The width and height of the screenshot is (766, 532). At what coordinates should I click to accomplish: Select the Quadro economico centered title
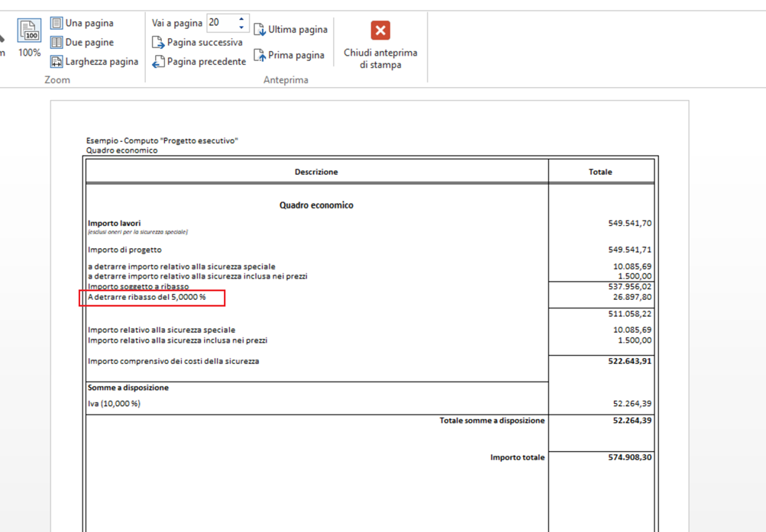(x=316, y=205)
